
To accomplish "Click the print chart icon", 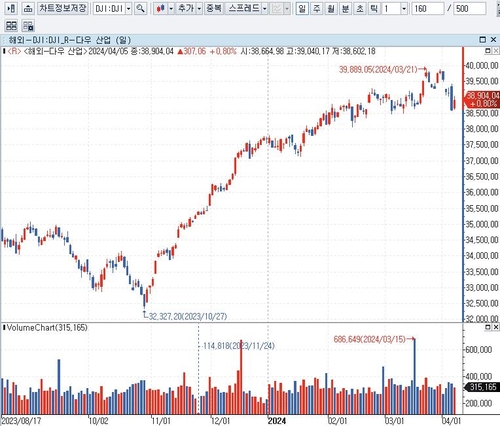I will tap(29, 8).
